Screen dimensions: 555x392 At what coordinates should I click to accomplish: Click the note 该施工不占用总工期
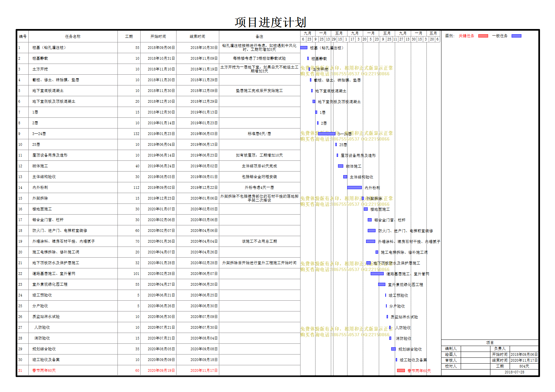point(259,241)
